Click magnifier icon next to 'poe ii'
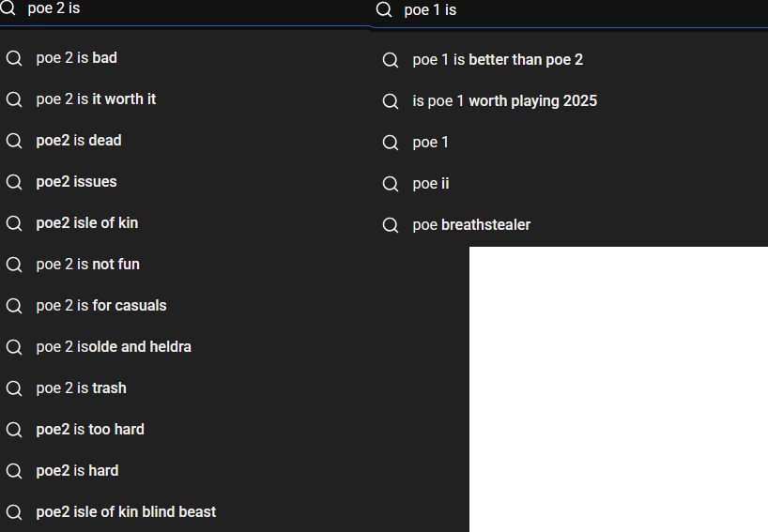Image resolution: width=768 pixels, height=532 pixels. tap(391, 184)
